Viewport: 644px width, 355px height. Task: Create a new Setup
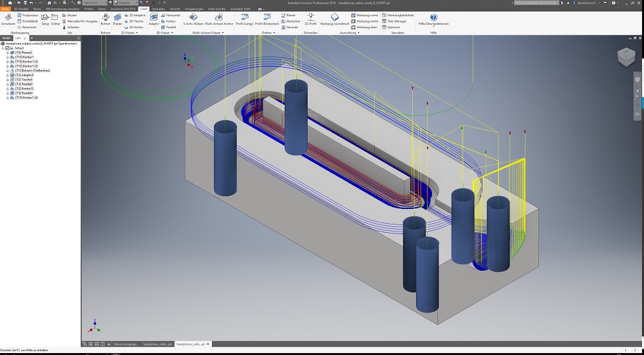pos(45,19)
